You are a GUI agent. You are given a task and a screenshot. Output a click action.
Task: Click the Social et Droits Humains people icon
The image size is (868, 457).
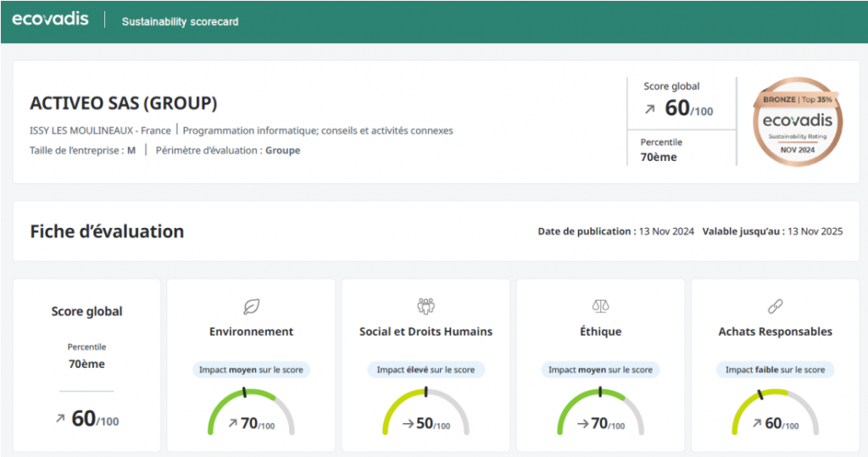426,306
